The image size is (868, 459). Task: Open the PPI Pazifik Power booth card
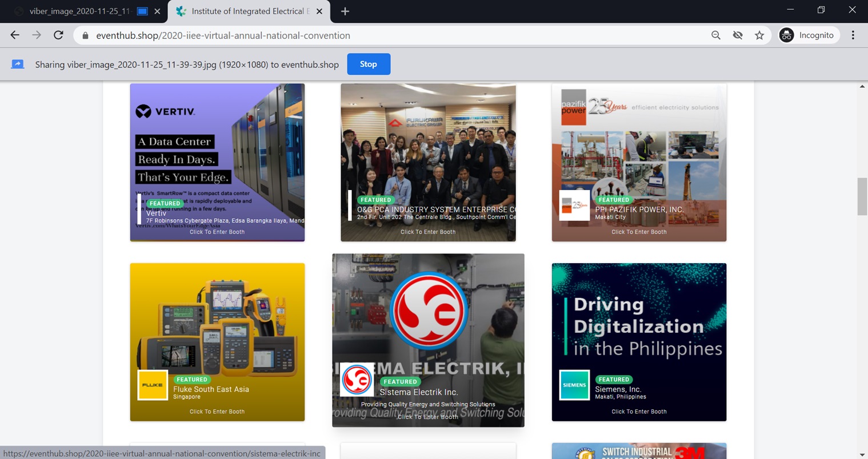click(x=639, y=163)
